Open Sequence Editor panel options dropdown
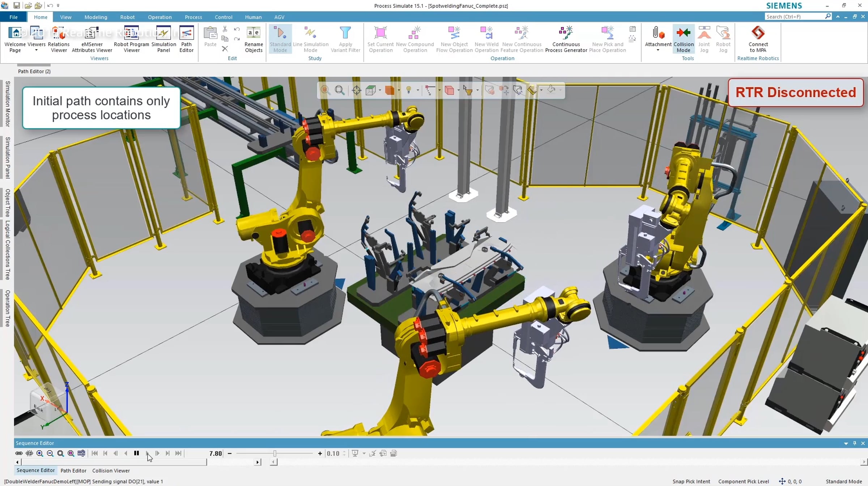868x486 pixels. [x=846, y=443]
